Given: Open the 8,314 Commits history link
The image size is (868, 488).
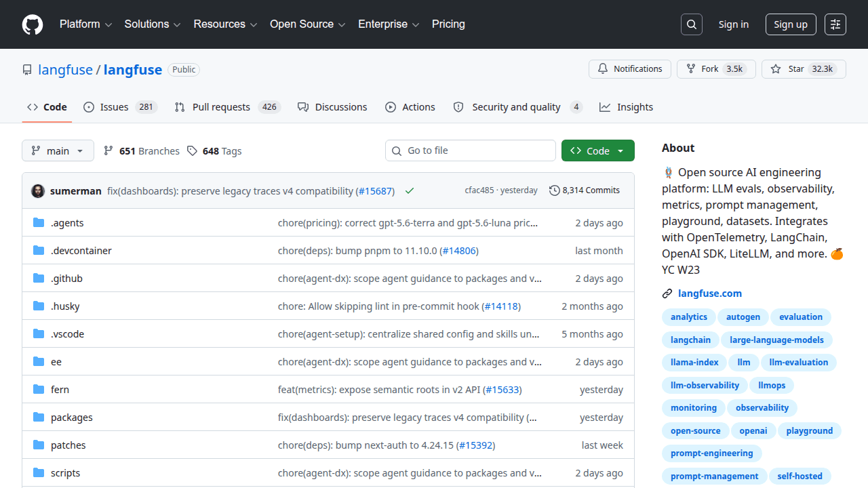Looking at the screenshot, I should tap(585, 190).
